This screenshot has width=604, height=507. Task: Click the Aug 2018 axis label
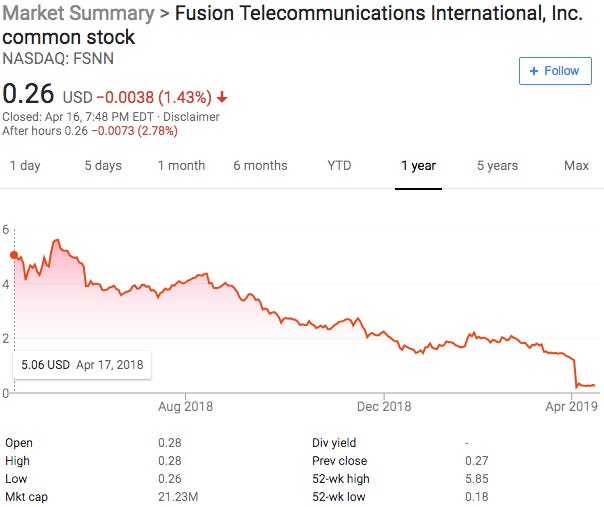[x=185, y=407]
